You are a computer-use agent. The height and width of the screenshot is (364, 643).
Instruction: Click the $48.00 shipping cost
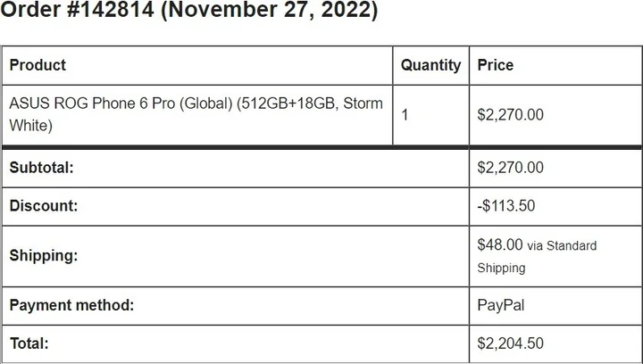500,244
